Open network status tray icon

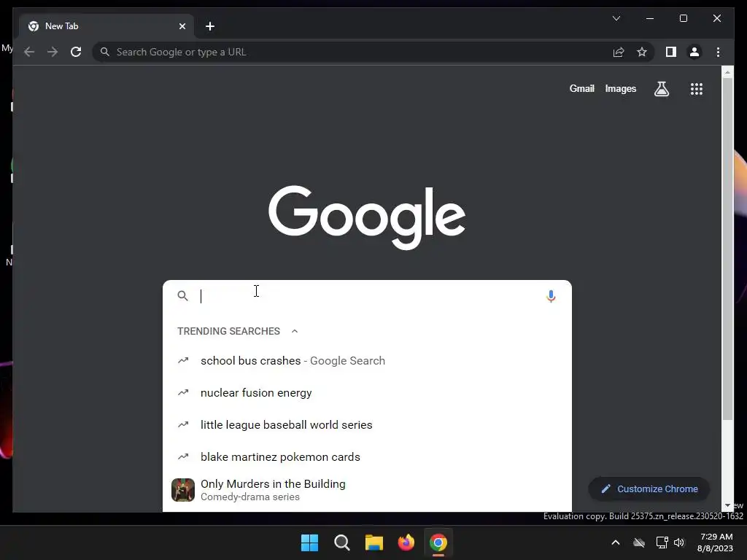pyautogui.click(x=662, y=542)
